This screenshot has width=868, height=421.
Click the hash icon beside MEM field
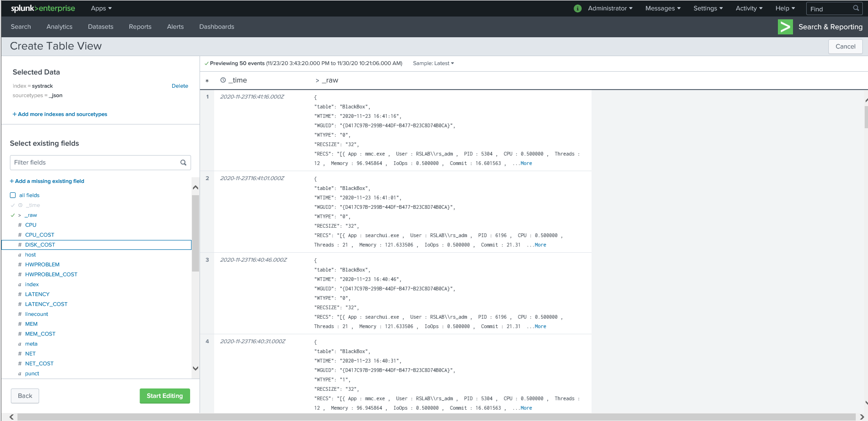[x=20, y=324]
